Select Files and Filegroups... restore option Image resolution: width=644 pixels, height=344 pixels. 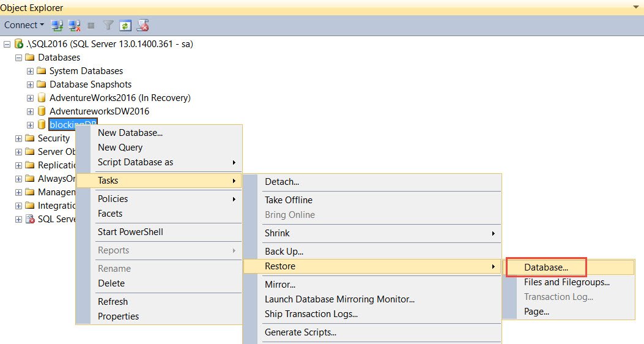click(x=567, y=282)
